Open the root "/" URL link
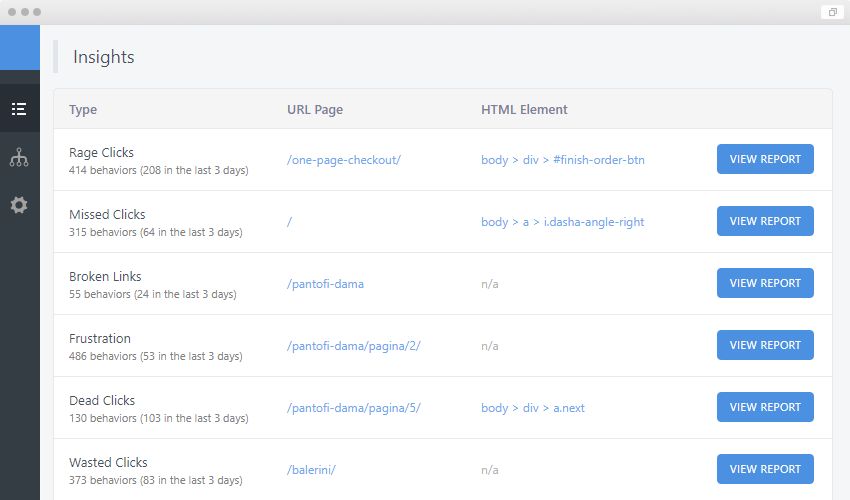This screenshot has height=500, width=850. click(x=289, y=222)
